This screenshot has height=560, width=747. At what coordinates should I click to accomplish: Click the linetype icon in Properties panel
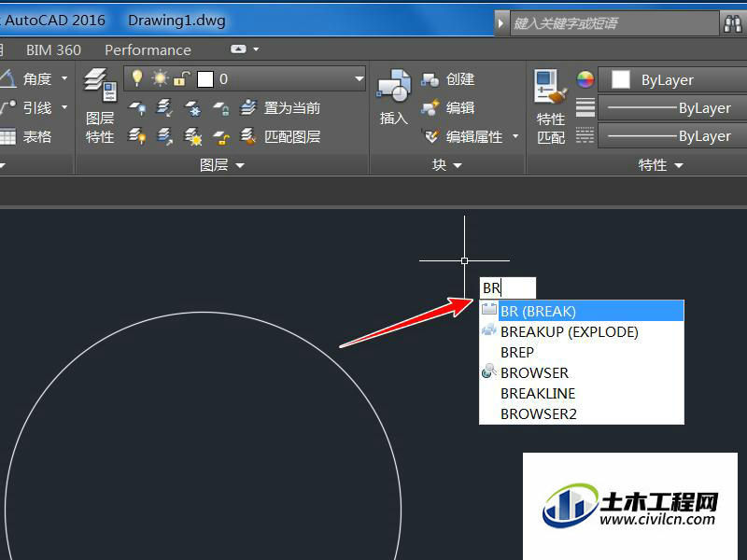click(585, 135)
